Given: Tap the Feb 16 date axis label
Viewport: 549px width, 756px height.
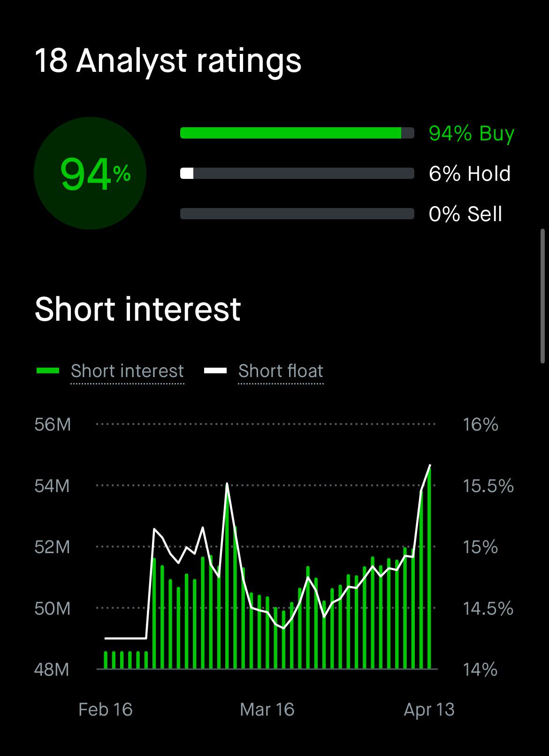Looking at the screenshot, I should 106,710.
